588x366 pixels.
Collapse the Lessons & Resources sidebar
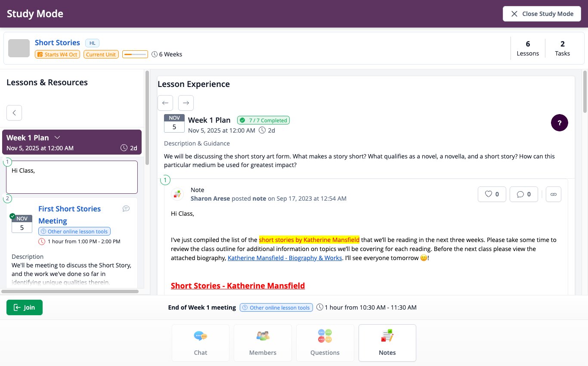[x=14, y=113]
